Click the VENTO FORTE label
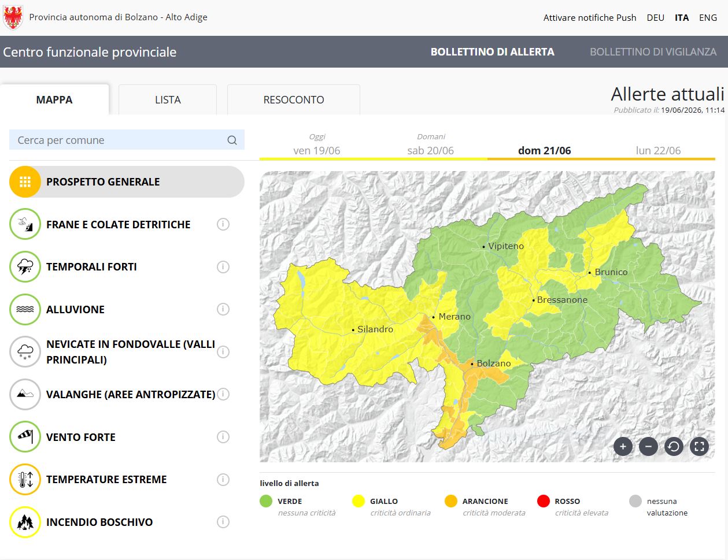 click(81, 437)
